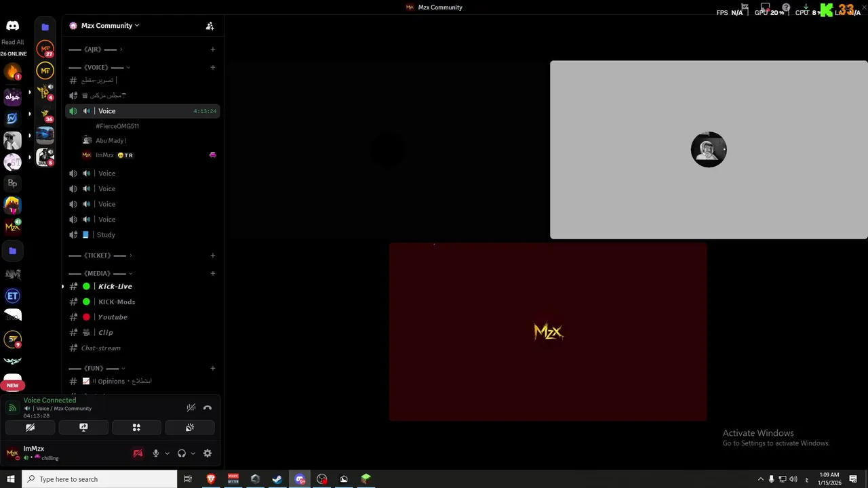Open the Bp server icon
The image size is (868, 488).
(x=12, y=183)
